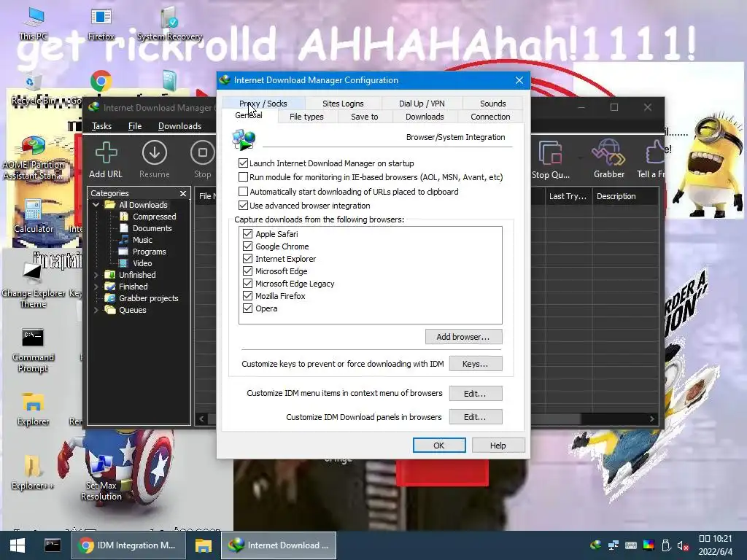Switch to the Save to tab

pyautogui.click(x=365, y=117)
